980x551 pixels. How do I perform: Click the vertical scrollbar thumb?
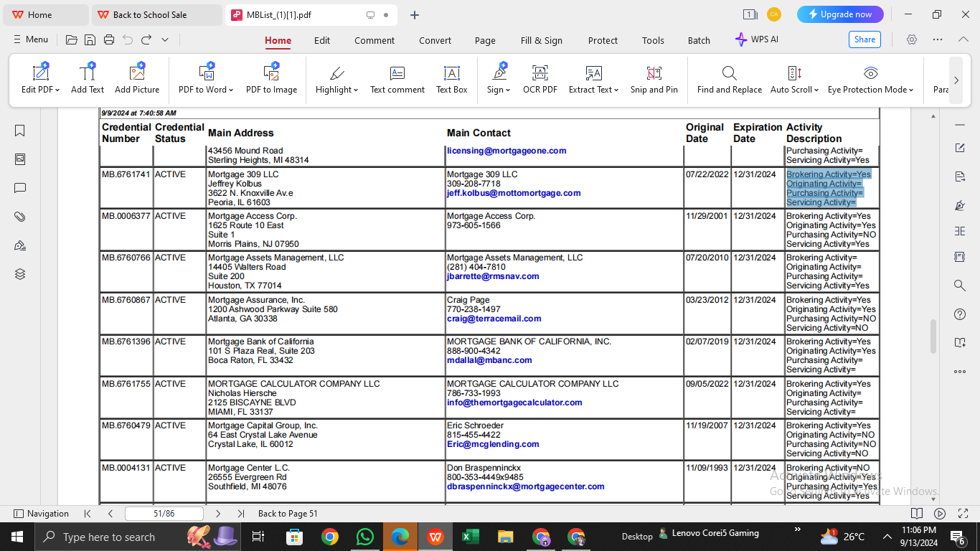[x=933, y=336]
